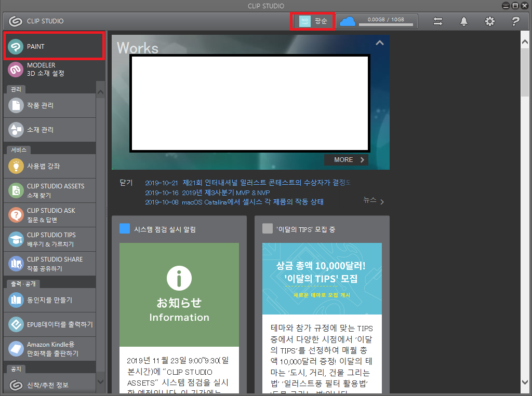Viewport: 532px width, 396px height.
Task: Open 소재 관리 material management
Action: tap(49, 130)
